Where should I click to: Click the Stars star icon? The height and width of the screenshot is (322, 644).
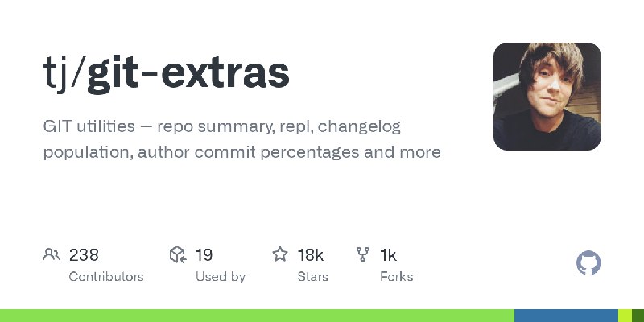click(280, 254)
